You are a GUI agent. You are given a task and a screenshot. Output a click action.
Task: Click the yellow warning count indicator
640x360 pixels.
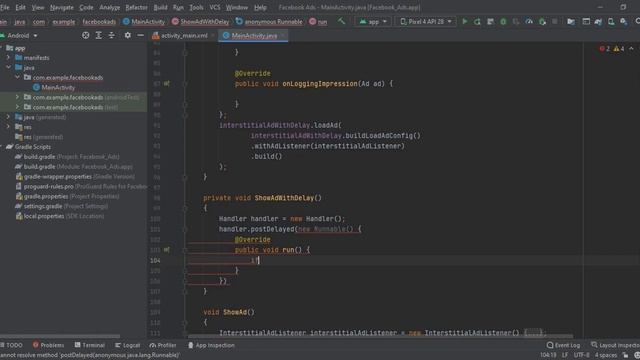(619, 49)
